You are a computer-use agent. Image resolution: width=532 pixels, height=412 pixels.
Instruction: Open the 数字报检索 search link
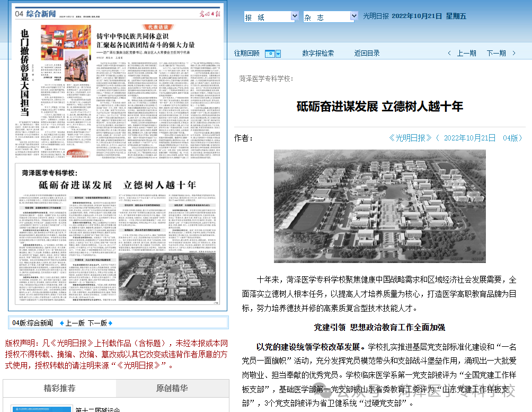point(318,53)
